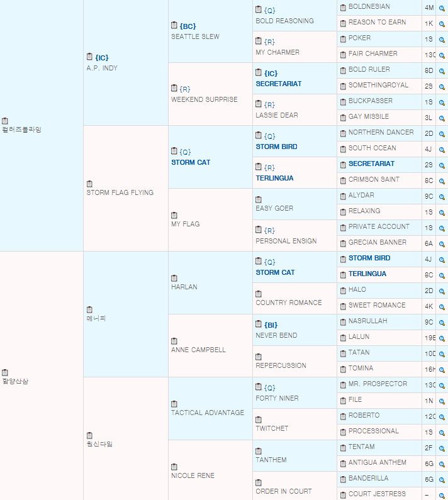The width and height of the screenshot is (448, 500).
Task: Click the clipboard icon above 메니피
Action: 89,309
